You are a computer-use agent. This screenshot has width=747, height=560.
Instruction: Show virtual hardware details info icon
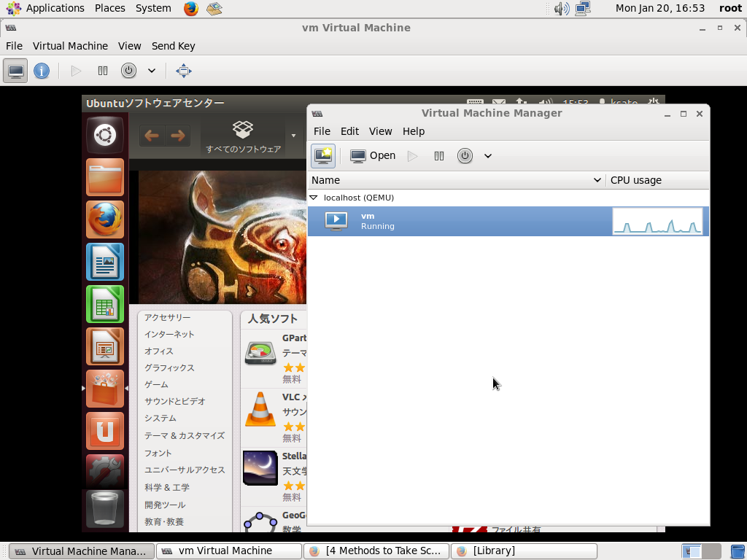coord(42,71)
